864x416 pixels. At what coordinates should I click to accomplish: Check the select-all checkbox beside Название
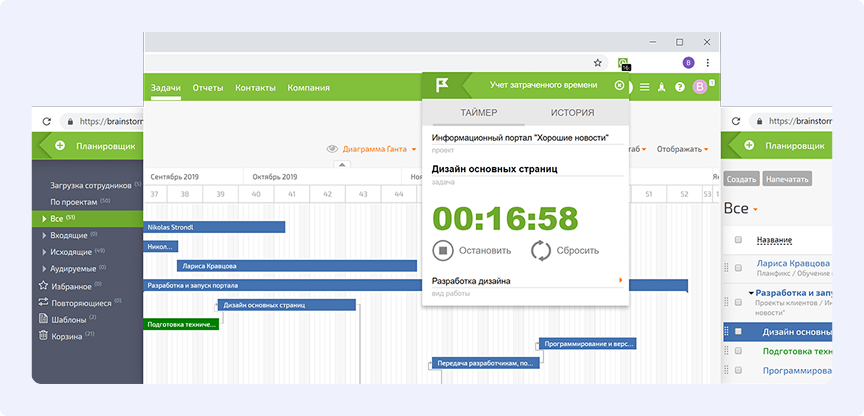(738, 240)
